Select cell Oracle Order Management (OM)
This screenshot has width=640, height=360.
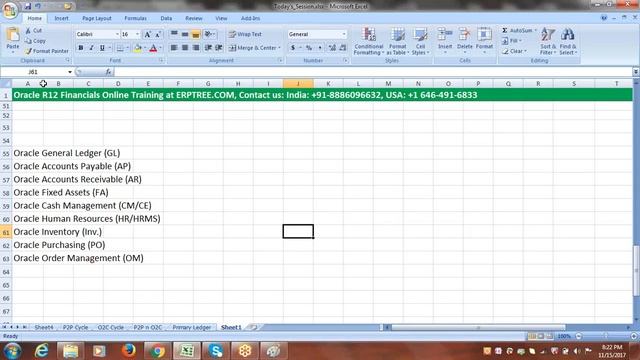[78, 258]
